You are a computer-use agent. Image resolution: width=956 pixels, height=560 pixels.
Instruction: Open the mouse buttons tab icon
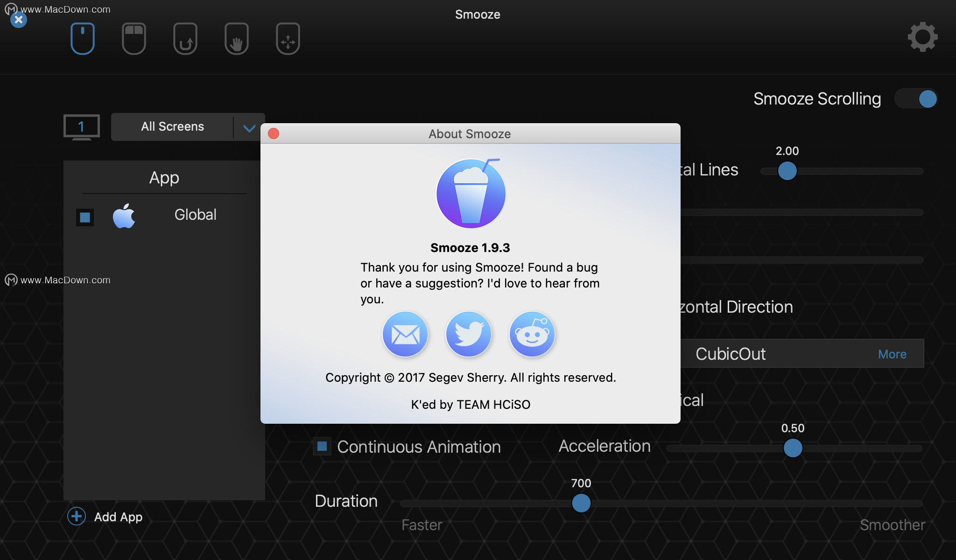coord(134,39)
